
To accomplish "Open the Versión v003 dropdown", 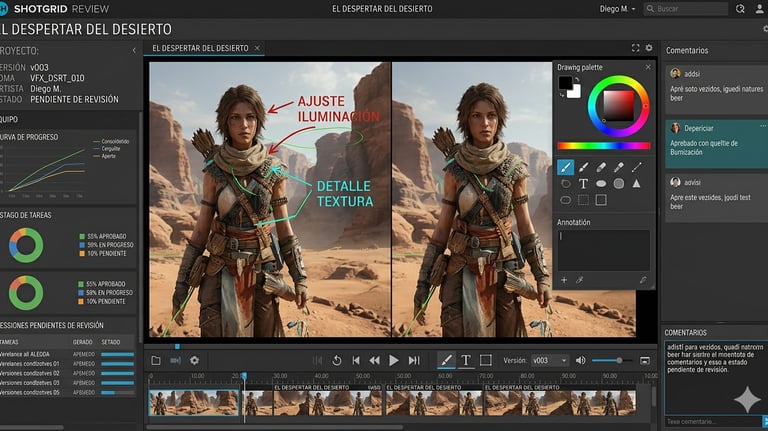I will click(549, 360).
